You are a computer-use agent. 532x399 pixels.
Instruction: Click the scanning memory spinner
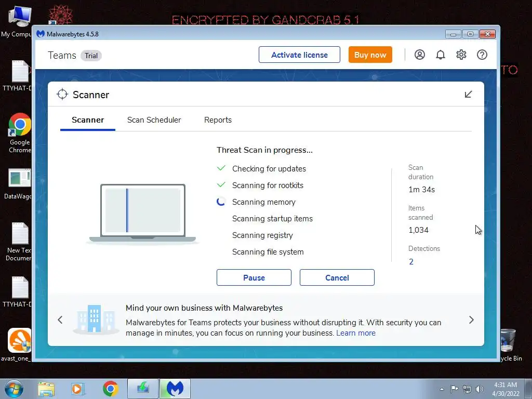click(x=221, y=202)
